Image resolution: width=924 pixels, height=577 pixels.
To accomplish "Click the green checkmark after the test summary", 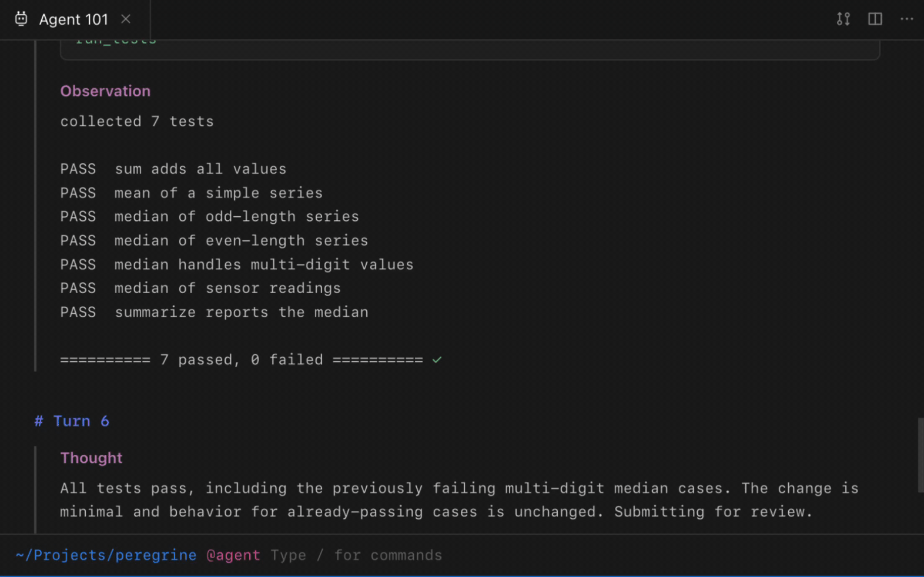I will coord(437,360).
